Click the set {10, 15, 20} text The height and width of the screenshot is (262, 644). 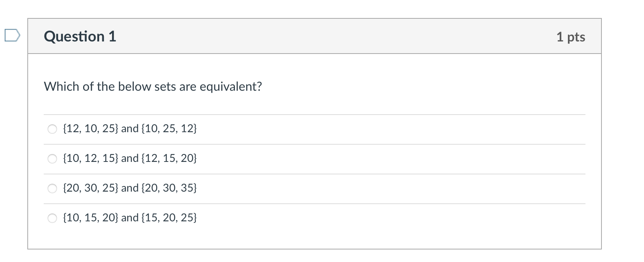pyautogui.click(x=91, y=217)
